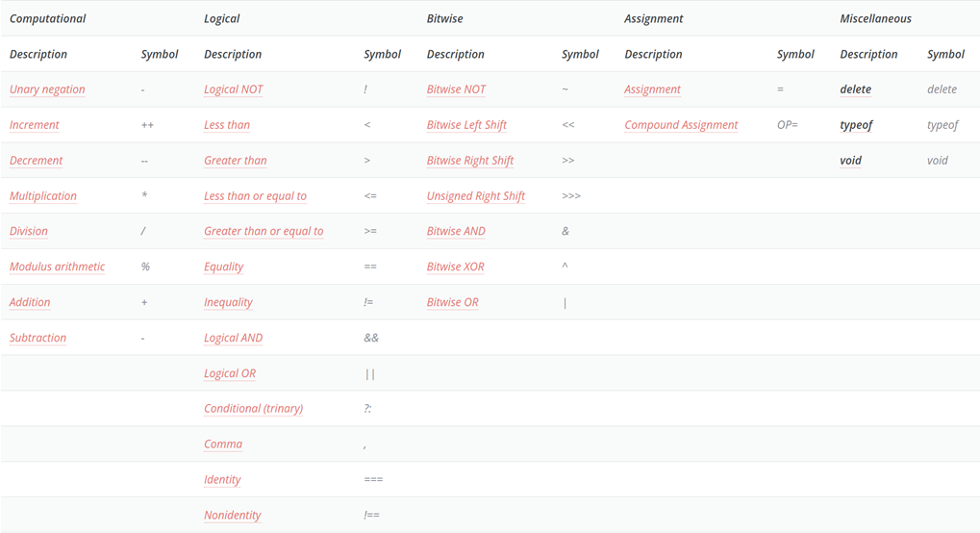Viewport: 980px width, 533px height.
Task: Open the Bitwise OR link
Action: click(x=452, y=302)
